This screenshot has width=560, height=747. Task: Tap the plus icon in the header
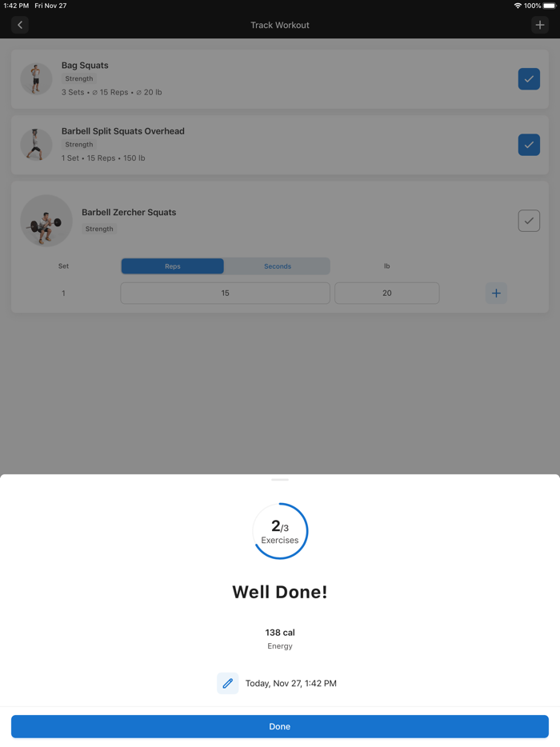(539, 25)
